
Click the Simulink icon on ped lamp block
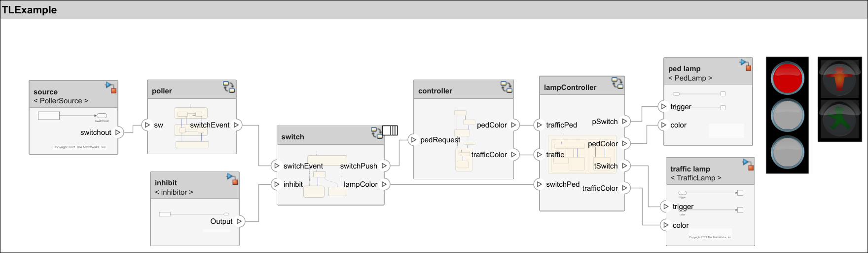746,65
